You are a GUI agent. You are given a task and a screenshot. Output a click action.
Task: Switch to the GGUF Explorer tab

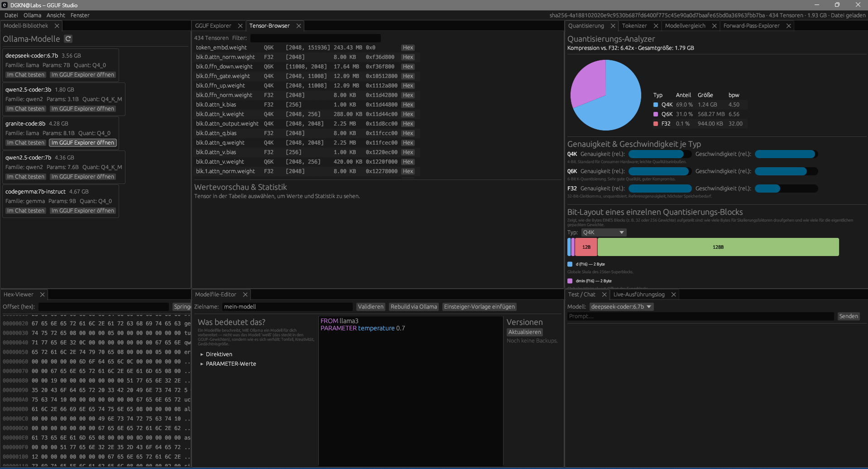click(213, 26)
